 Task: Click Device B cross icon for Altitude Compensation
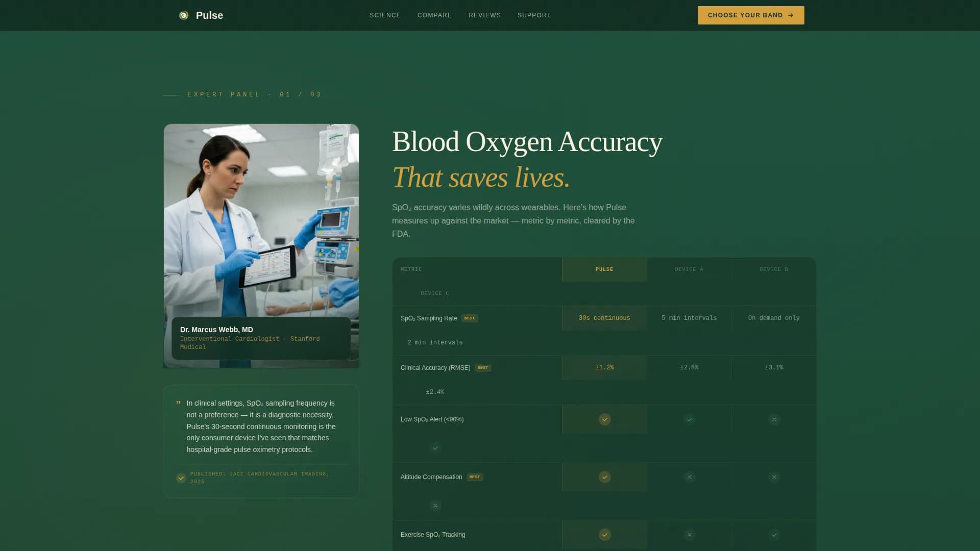tap(774, 477)
